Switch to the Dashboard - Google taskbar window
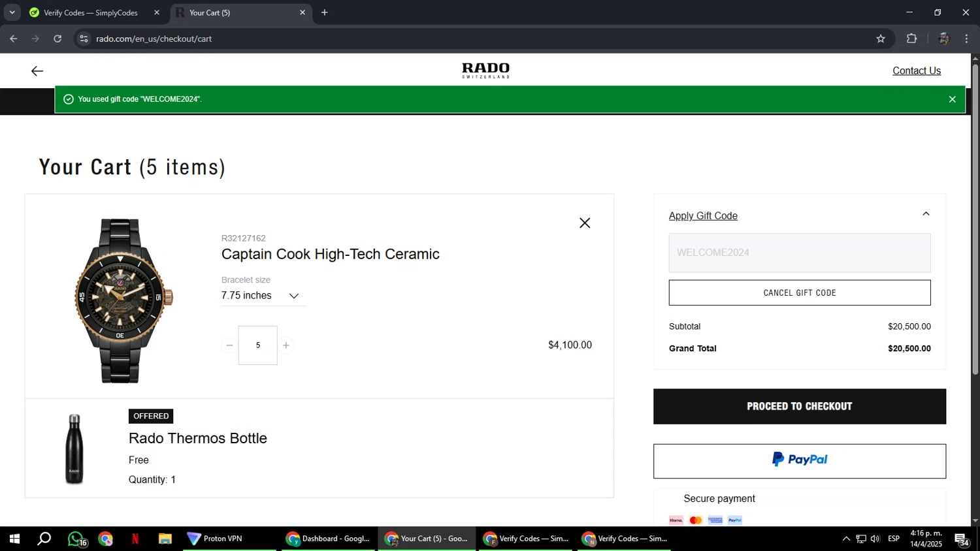This screenshot has height=551, width=980. [329, 539]
